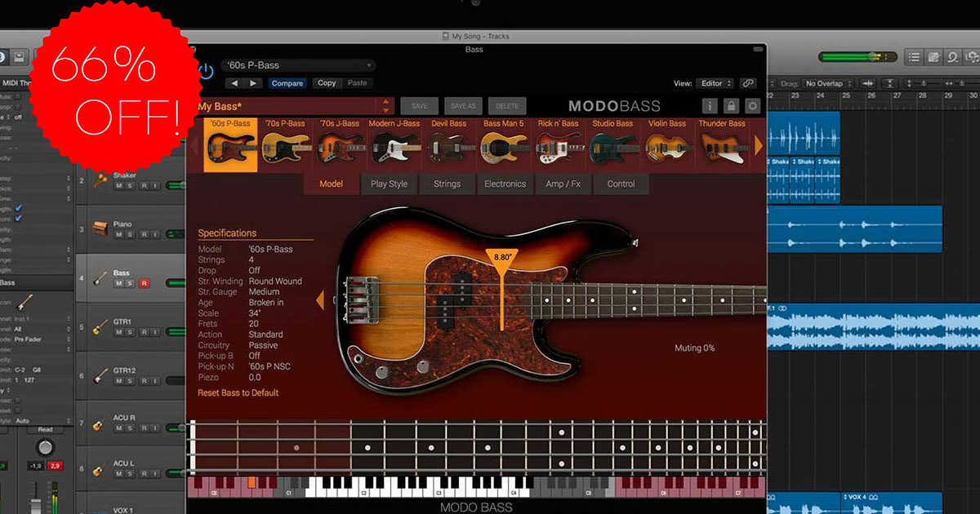Click the Copy button in plugin header
This screenshot has width=980, height=514.
pos(327,83)
